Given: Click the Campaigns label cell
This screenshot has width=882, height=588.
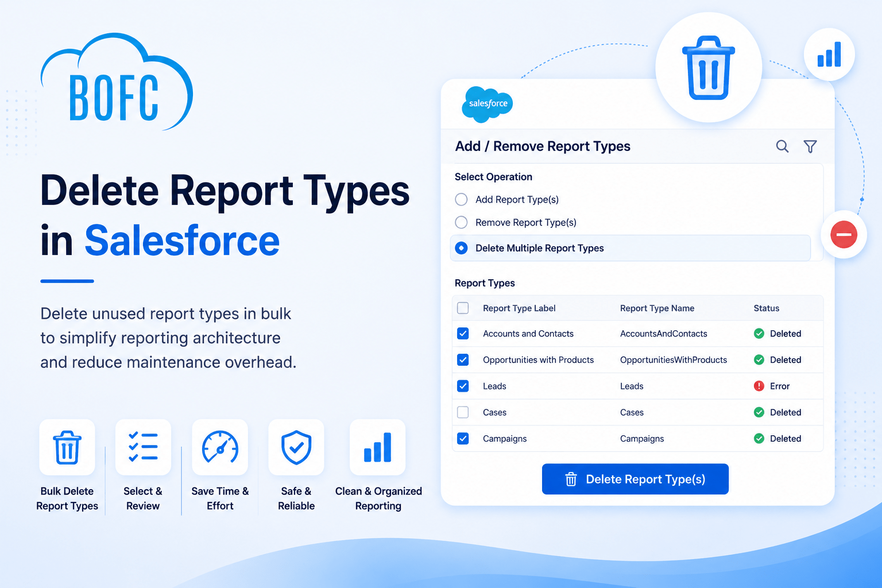Looking at the screenshot, I should click(x=505, y=439).
